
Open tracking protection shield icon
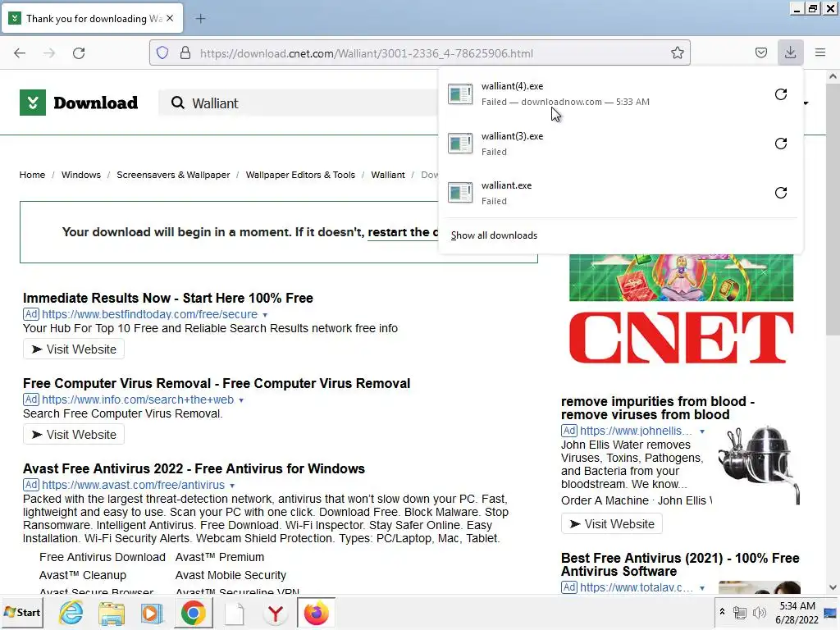162,53
